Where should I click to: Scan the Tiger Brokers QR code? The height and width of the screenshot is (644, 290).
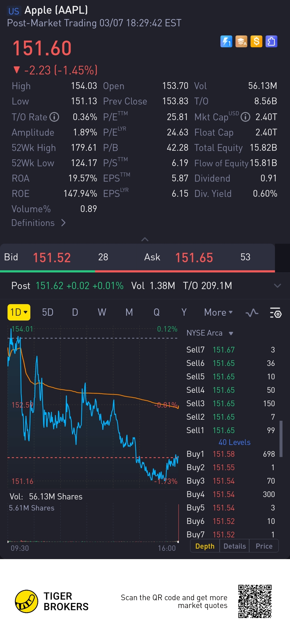coord(255,602)
